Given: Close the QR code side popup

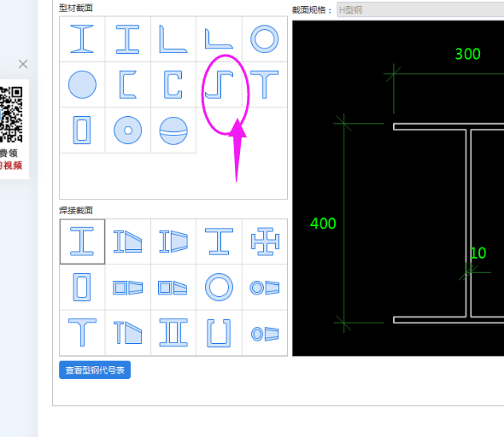Looking at the screenshot, I should tap(23, 64).
